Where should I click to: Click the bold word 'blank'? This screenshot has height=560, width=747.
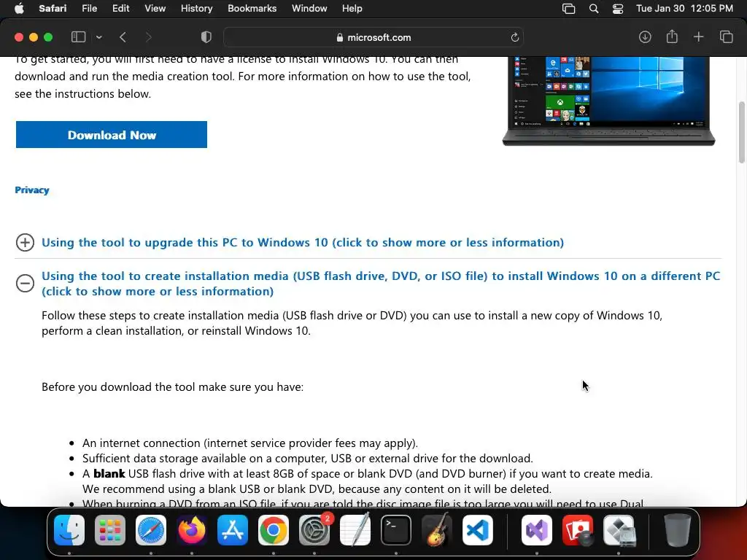pyautogui.click(x=109, y=473)
